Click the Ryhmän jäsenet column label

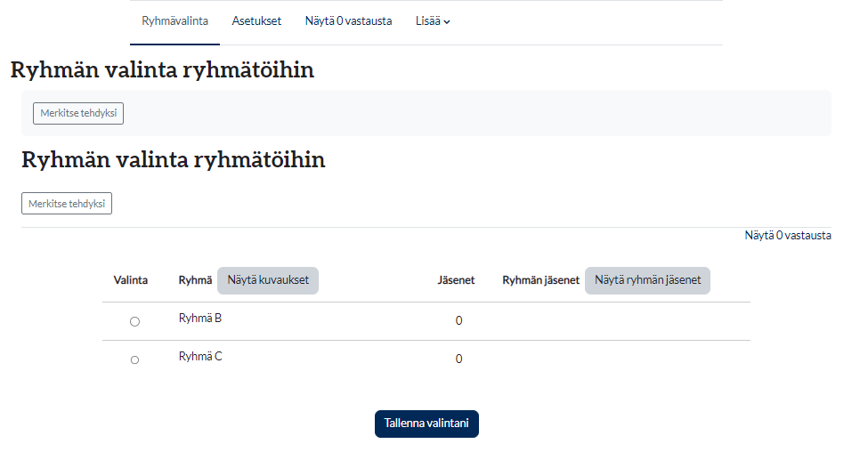pyautogui.click(x=540, y=280)
